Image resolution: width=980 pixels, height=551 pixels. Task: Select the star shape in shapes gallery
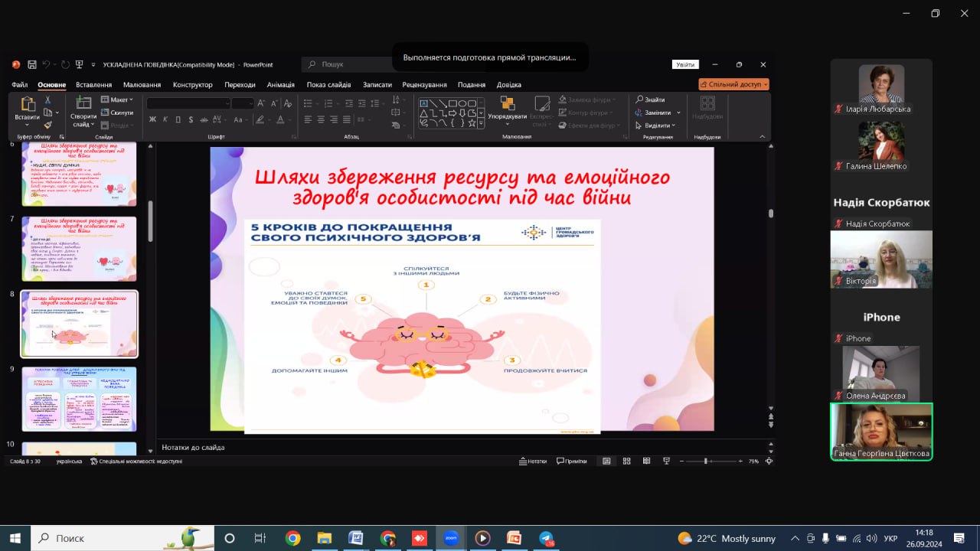point(472,122)
